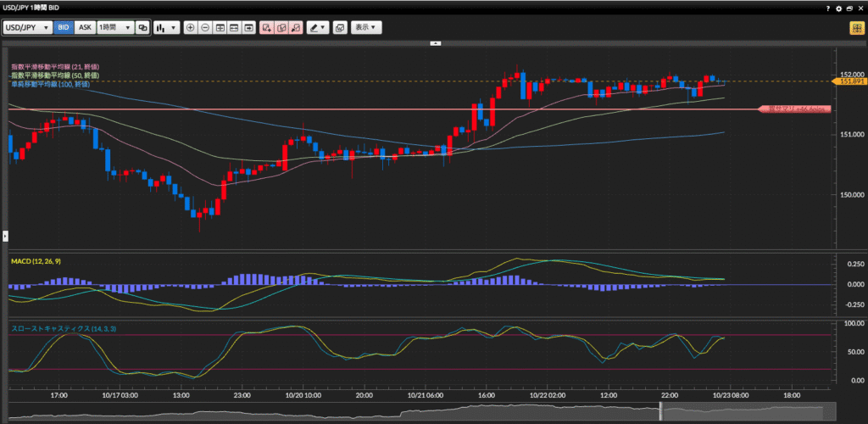868x424 pixels.
Task: Click the zoom out magnifier icon
Action: point(205,27)
